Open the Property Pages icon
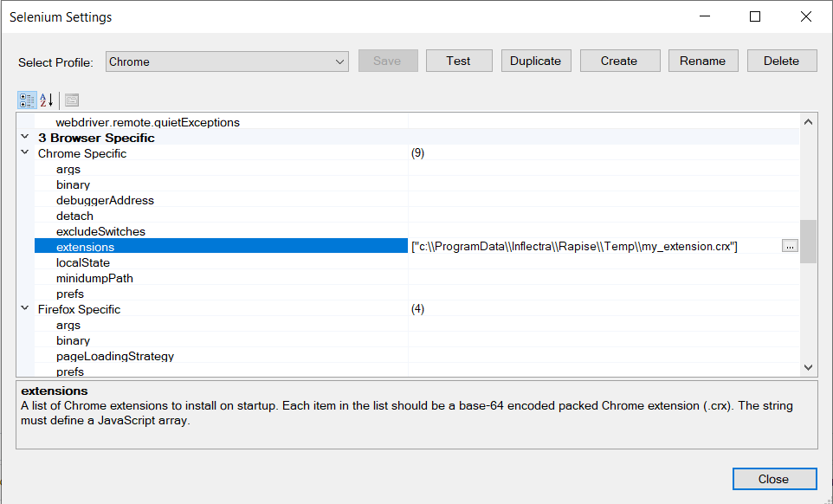Image resolution: width=833 pixels, height=504 pixels. [72, 100]
